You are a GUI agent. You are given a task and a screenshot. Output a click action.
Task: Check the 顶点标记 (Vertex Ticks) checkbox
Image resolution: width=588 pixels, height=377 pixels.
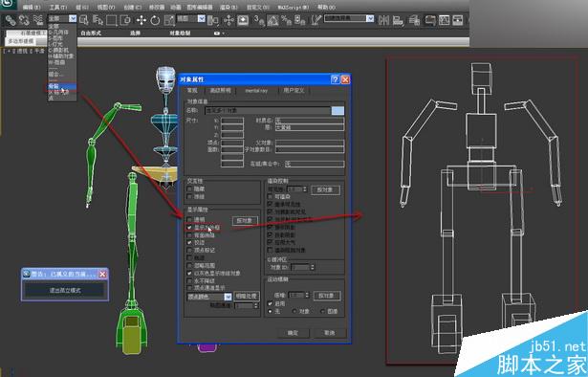tap(189, 250)
